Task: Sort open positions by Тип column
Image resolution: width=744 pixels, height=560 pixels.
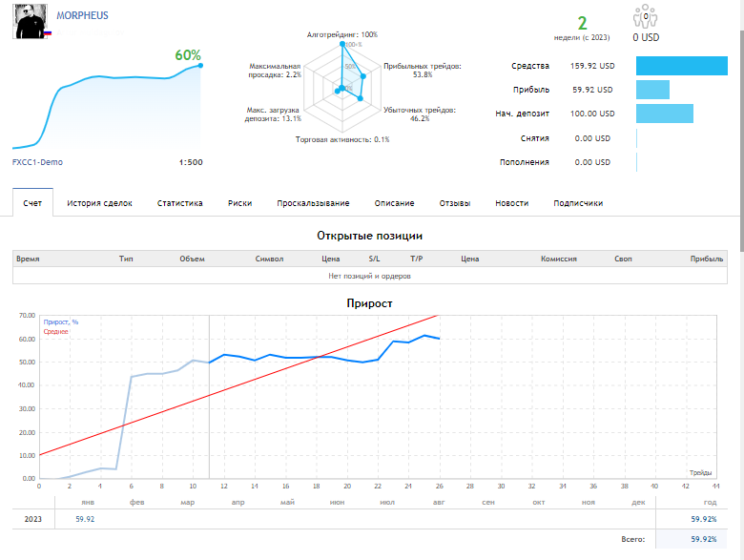Action: (x=126, y=259)
